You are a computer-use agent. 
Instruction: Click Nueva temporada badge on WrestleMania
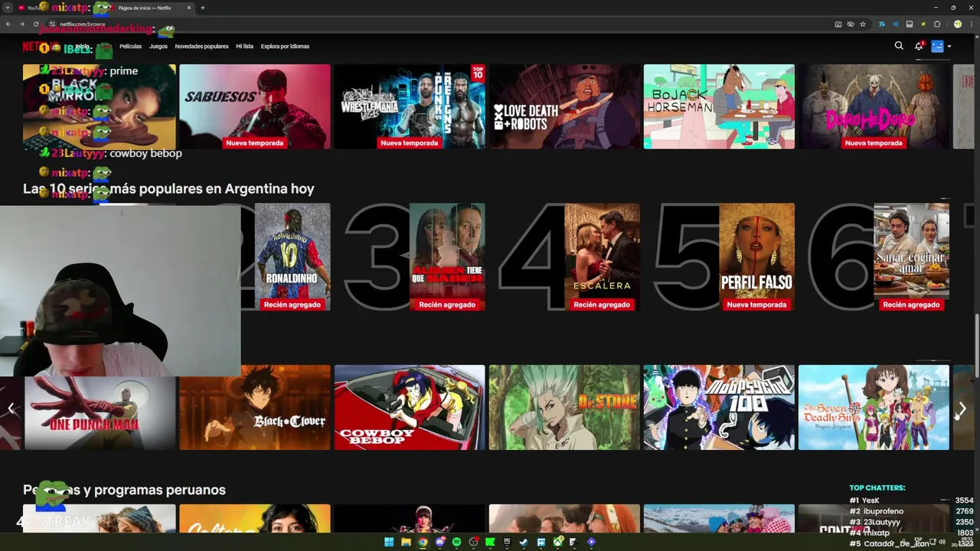point(409,142)
